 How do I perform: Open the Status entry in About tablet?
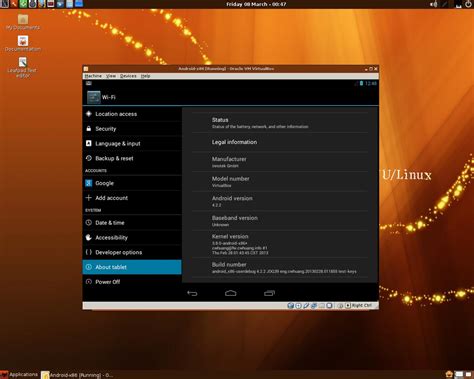(x=280, y=123)
